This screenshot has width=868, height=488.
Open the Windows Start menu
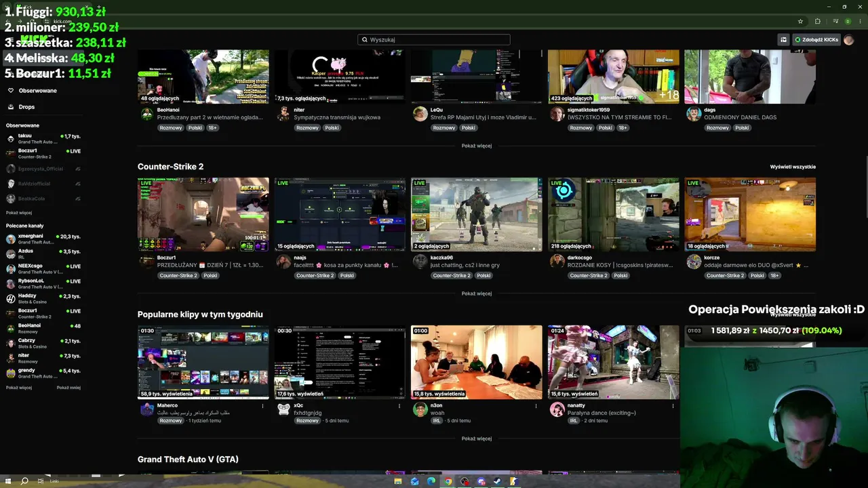8,481
